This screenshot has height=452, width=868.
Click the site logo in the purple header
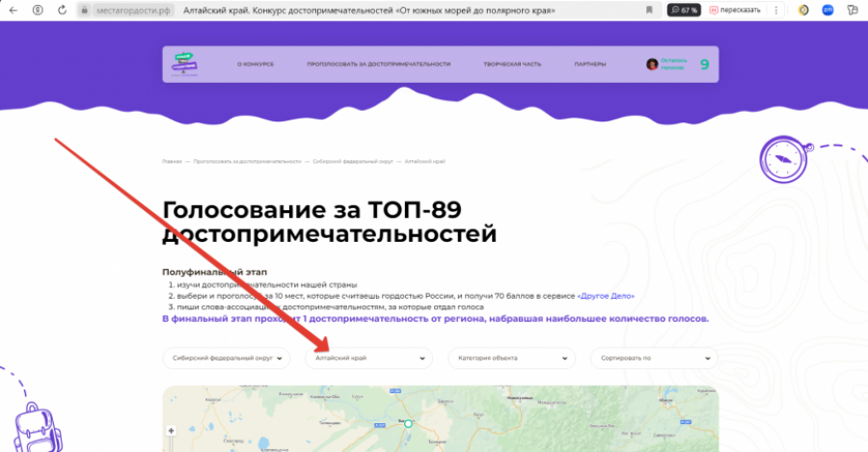click(184, 64)
